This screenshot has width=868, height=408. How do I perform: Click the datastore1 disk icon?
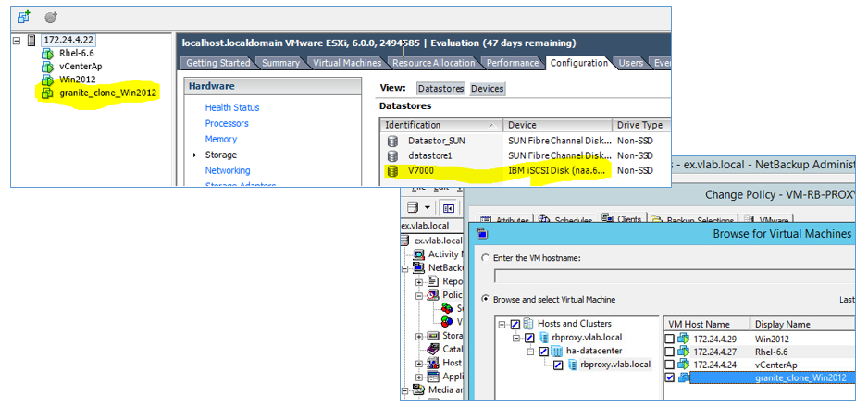tap(392, 156)
